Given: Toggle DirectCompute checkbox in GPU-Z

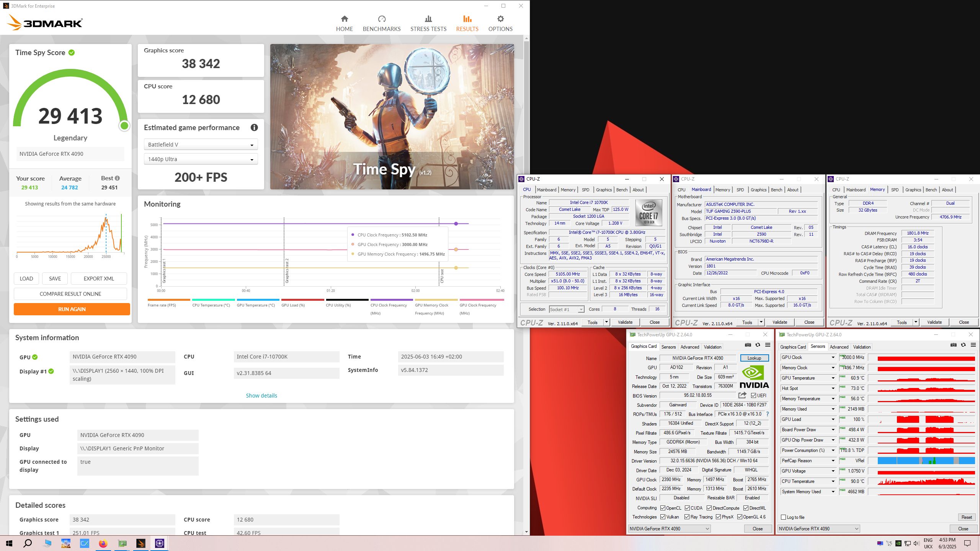Looking at the screenshot, I should pyautogui.click(x=709, y=508).
